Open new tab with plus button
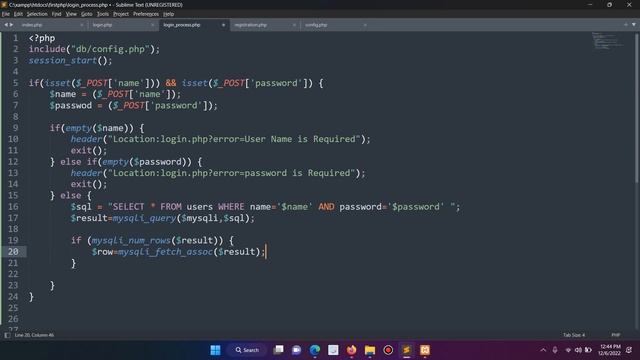 626,25
